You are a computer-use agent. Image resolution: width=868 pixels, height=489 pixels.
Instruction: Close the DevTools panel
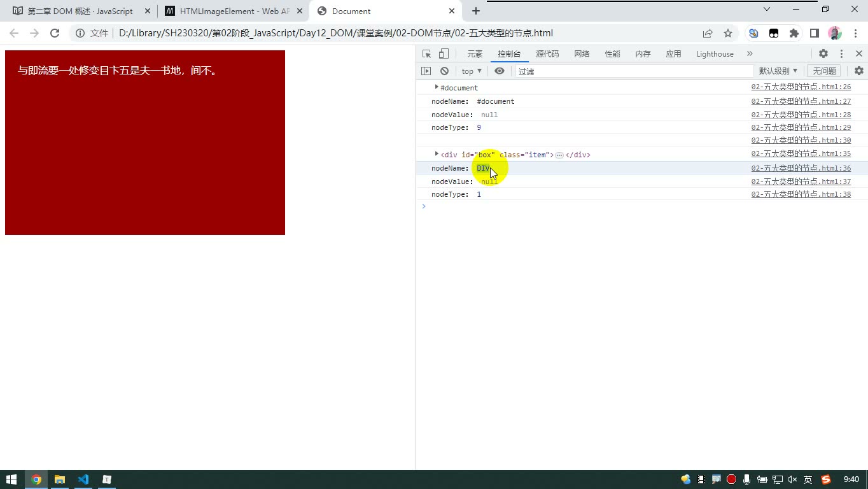click(x=859, y=54)
